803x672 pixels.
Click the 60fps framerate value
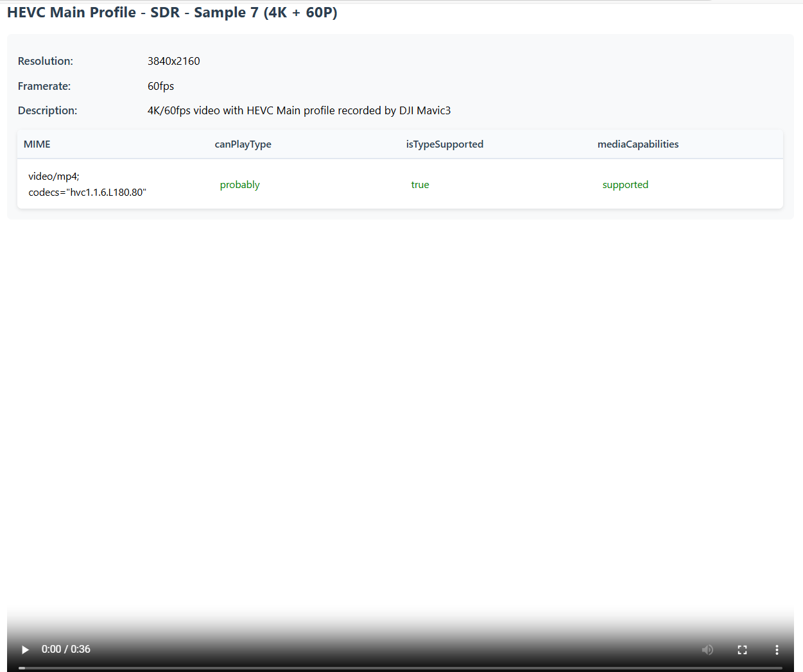pyautogui.click(x=160, y=86)
